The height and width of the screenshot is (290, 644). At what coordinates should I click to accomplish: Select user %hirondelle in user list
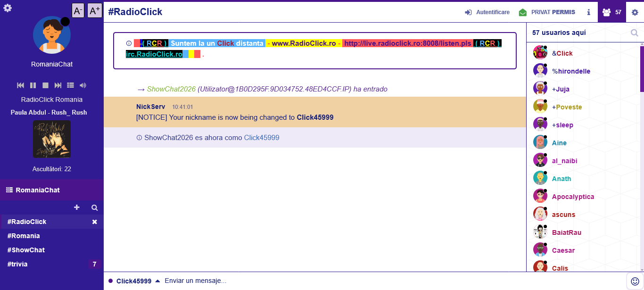pyautogui.click(x=571, y=71)
